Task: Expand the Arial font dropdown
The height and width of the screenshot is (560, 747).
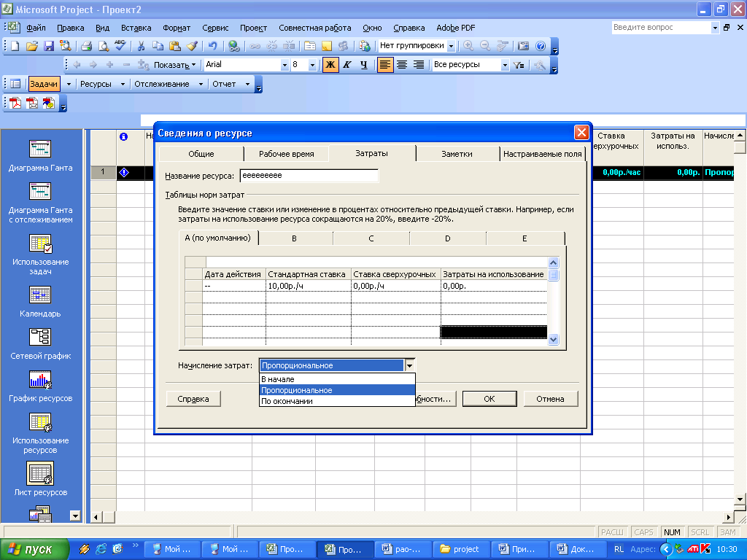Action: [x=285, y=65]
